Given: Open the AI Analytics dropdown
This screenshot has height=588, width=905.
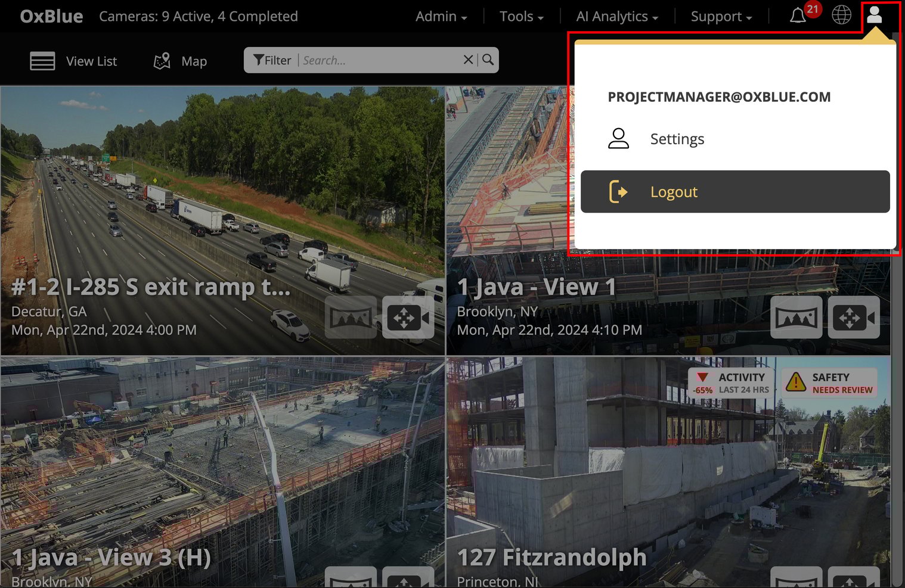Looking at the screenshot, I should coord(617,17).
